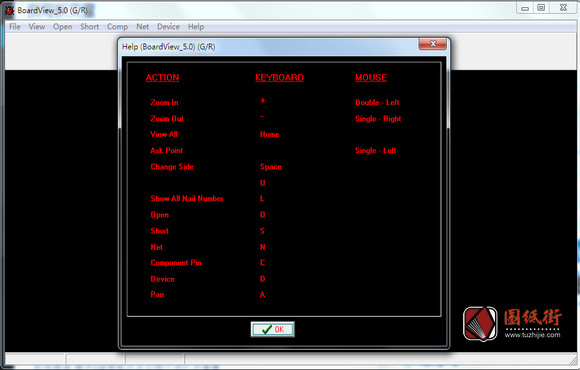Maximize the BoardView main window
The width and height of the screenshot is (580, 370).
click(x=541, y=8)
